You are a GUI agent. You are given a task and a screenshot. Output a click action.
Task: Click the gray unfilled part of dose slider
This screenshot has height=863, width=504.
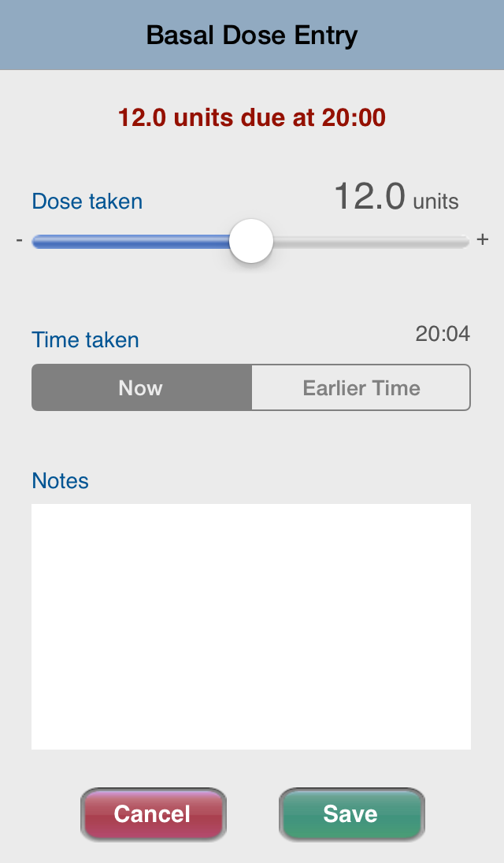[x=371, y=241]
